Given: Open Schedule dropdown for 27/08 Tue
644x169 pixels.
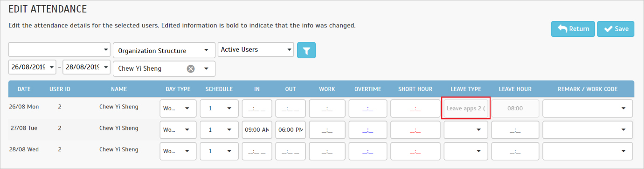Looking at the screenshot, I should point(219,130).
